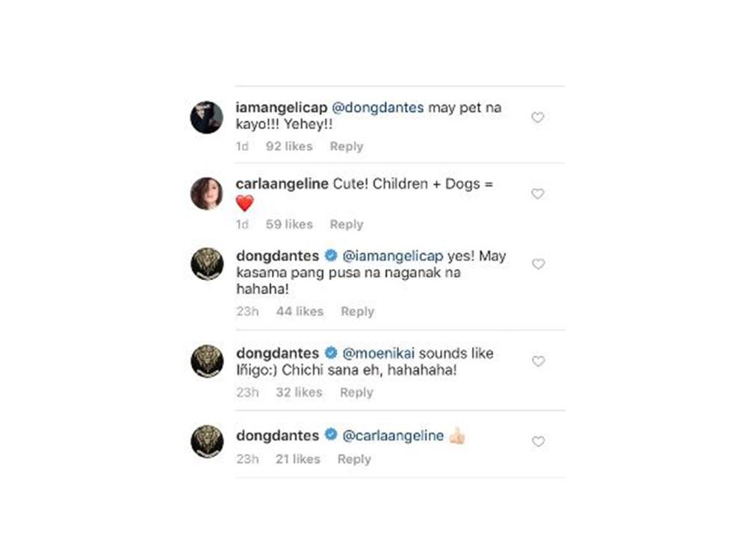Open carlaangeline's profile picture

click(x=207, y=194)
